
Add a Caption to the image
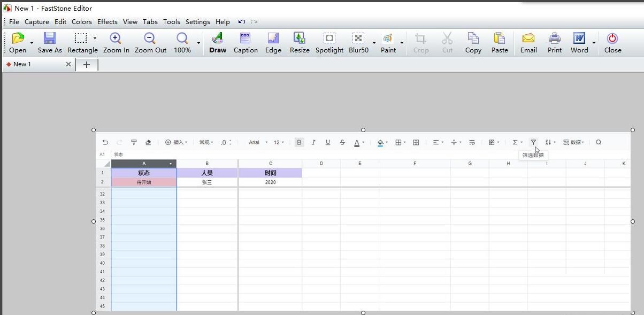point(246,39)
